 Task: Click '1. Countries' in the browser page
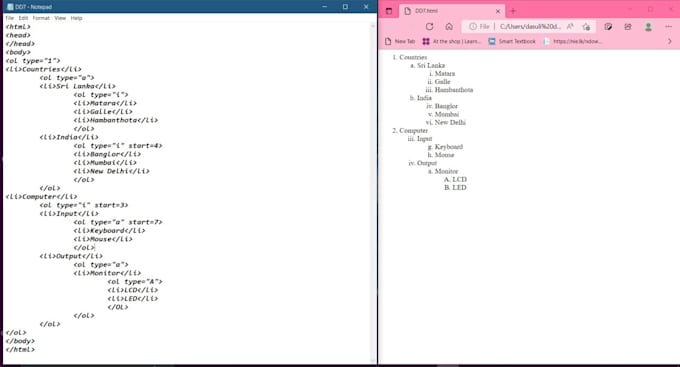pyautogui.click(x=409, y=57)
